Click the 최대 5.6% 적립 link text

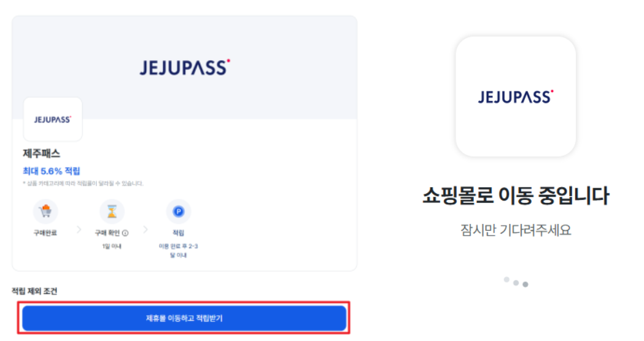click(52, 170)
